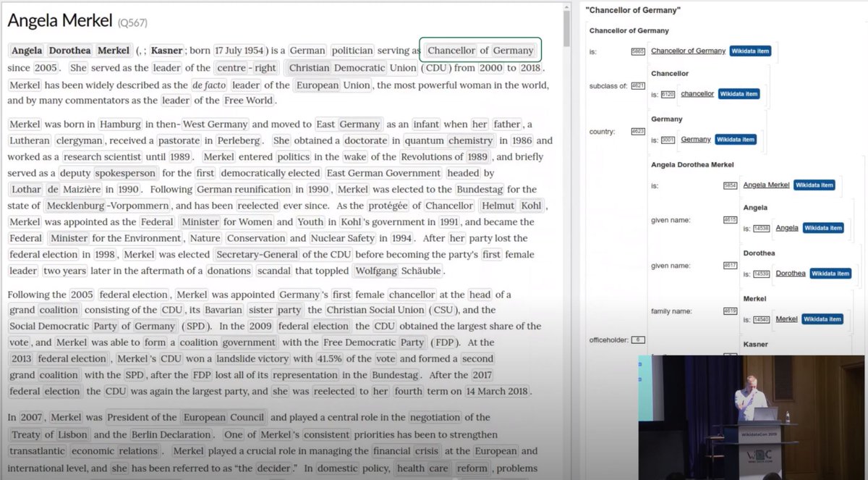This screenshot has height=480, width=868.
Task: Select the highlighted 'Chancellor of Germany' phrase in article
Action: click(x=480, y=50)
